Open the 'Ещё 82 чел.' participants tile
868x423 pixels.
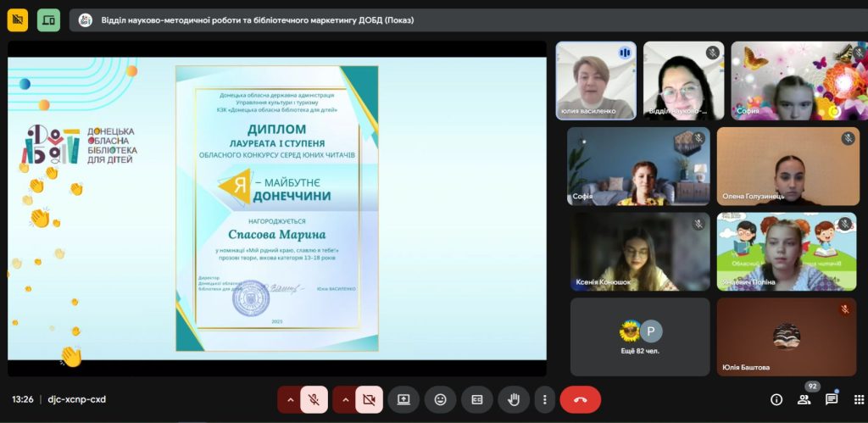[640, 337]
